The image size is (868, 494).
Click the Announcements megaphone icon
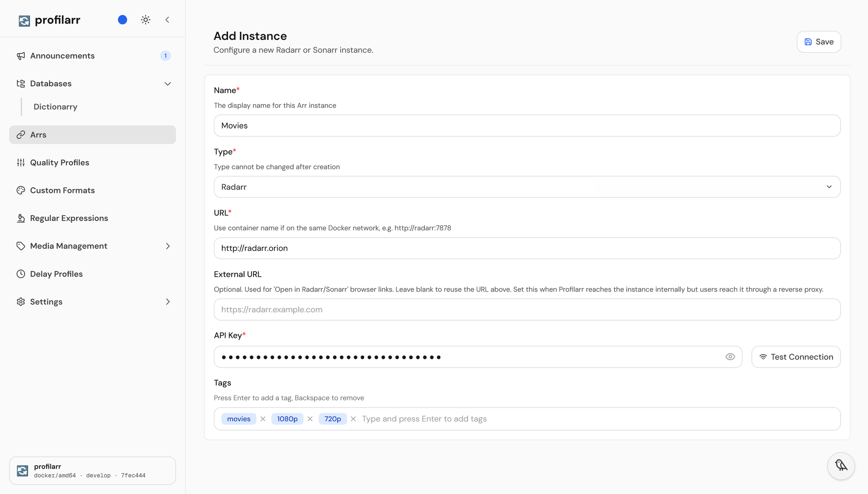[x=21, y=56]
